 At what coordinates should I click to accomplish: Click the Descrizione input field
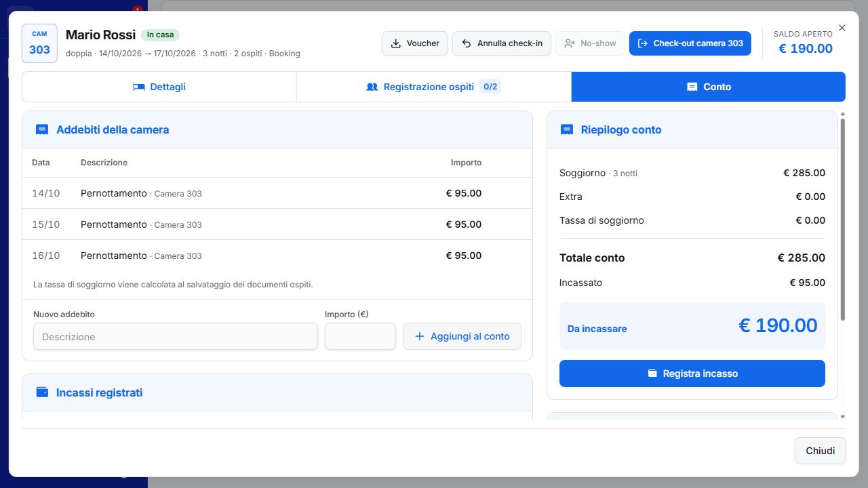click(176, 337)
